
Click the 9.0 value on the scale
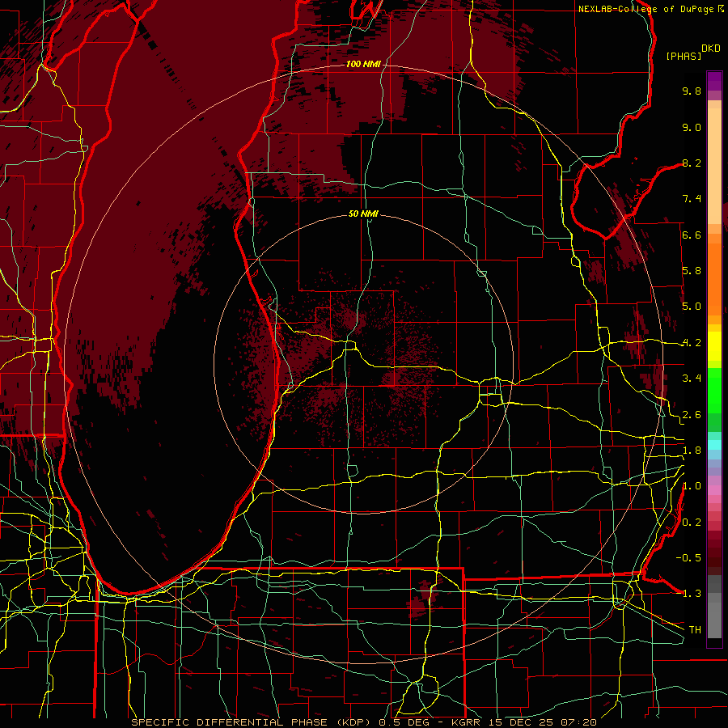pos(692,127)
